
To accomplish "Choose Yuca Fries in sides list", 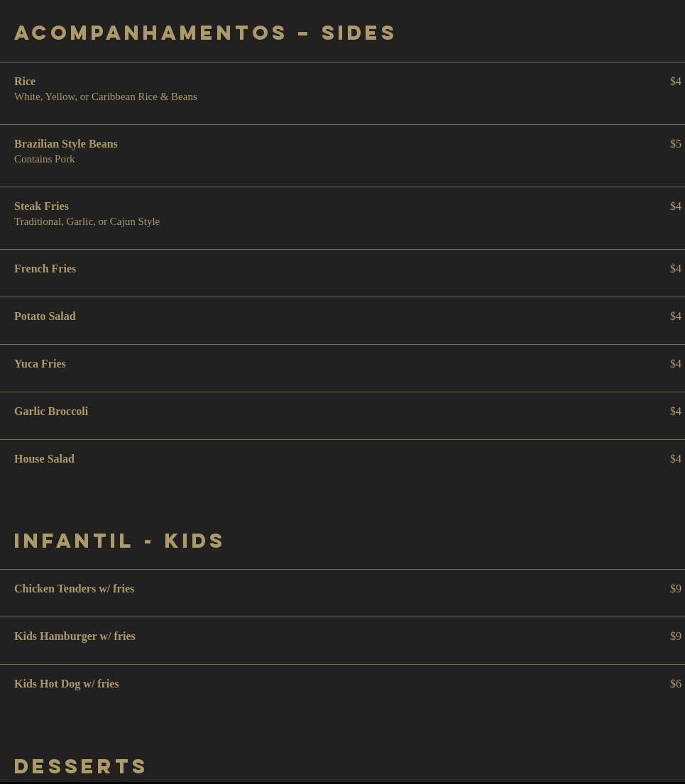I will 40,364.
